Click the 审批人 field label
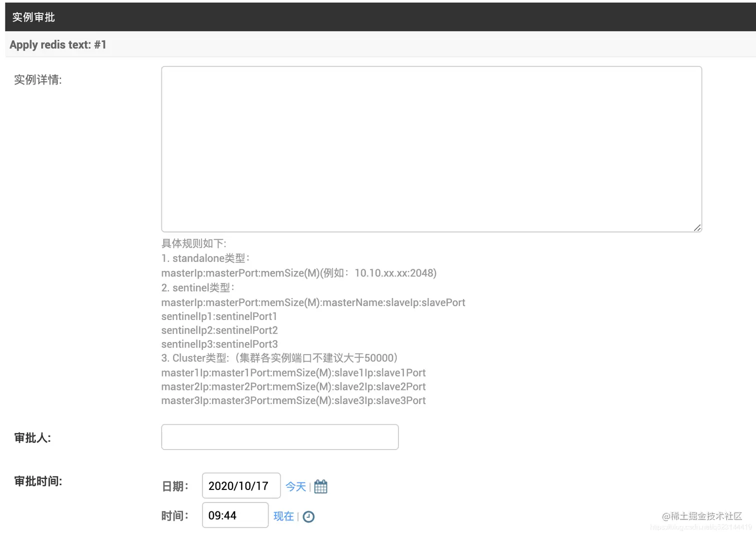 (31, 437)
